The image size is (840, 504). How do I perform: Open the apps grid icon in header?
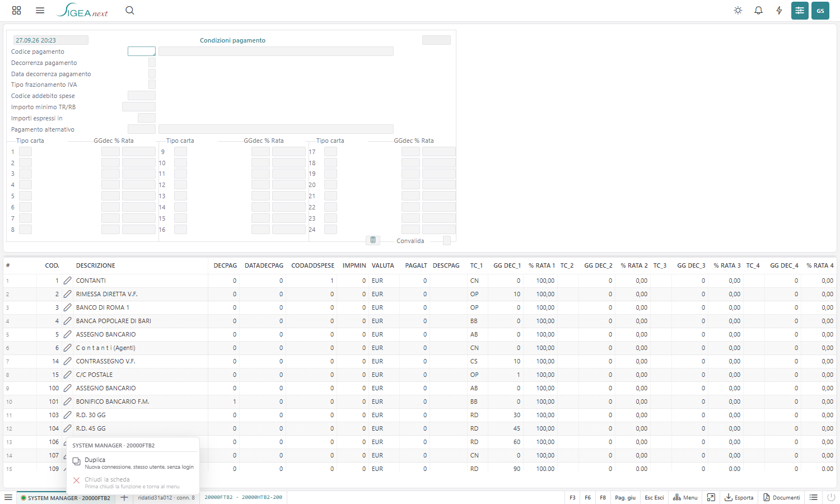(17, 11)
